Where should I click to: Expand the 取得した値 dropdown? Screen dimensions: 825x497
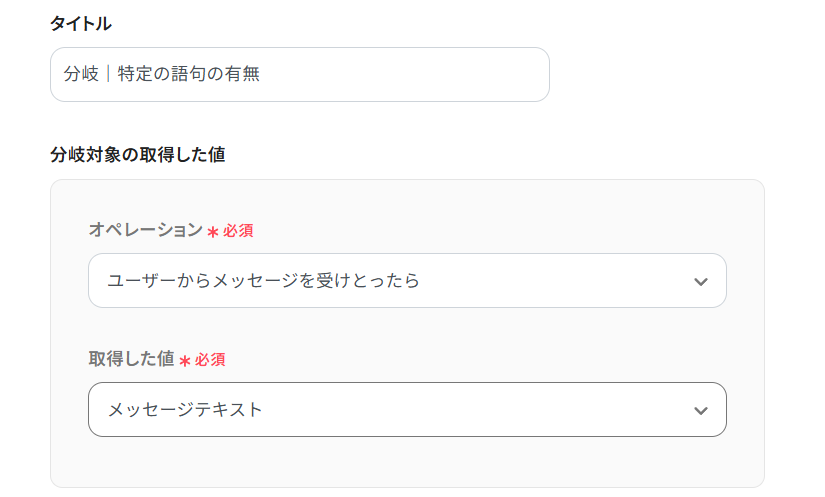point(407,410)
